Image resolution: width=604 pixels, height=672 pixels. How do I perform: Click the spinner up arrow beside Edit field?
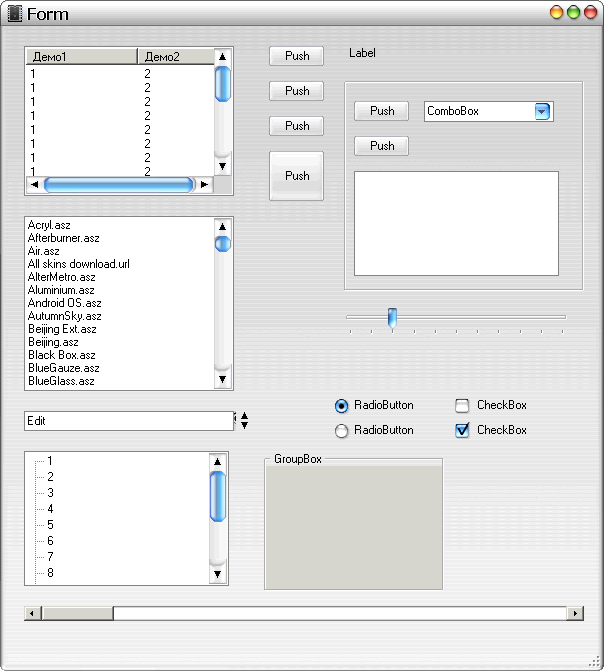click(245, 416)
